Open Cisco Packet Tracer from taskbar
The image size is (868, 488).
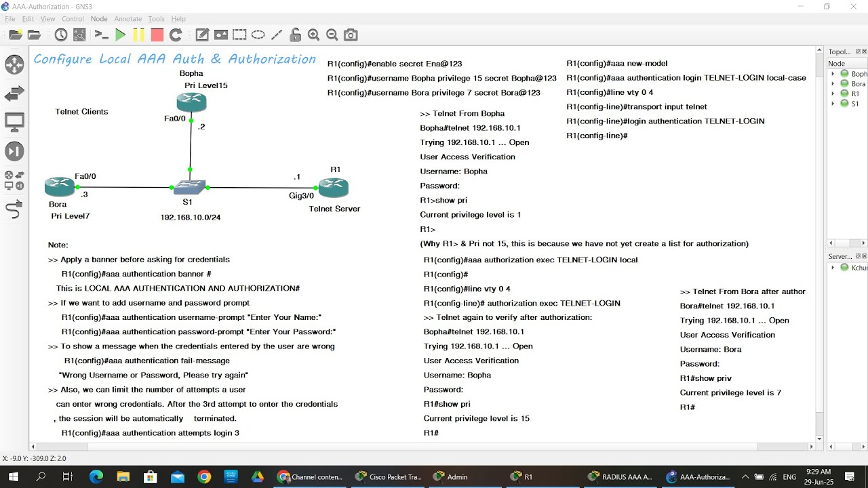coord(390,477)
